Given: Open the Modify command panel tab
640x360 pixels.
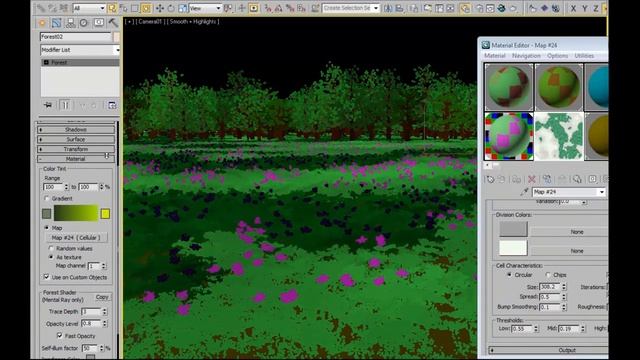Looking at the screenshot, I should pos(56,23).
